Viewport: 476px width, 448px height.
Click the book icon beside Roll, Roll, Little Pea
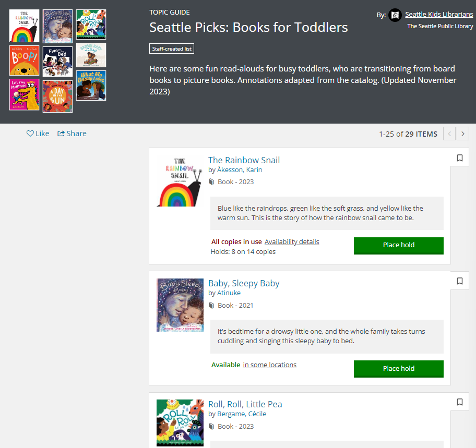click(x=212, y=426)
